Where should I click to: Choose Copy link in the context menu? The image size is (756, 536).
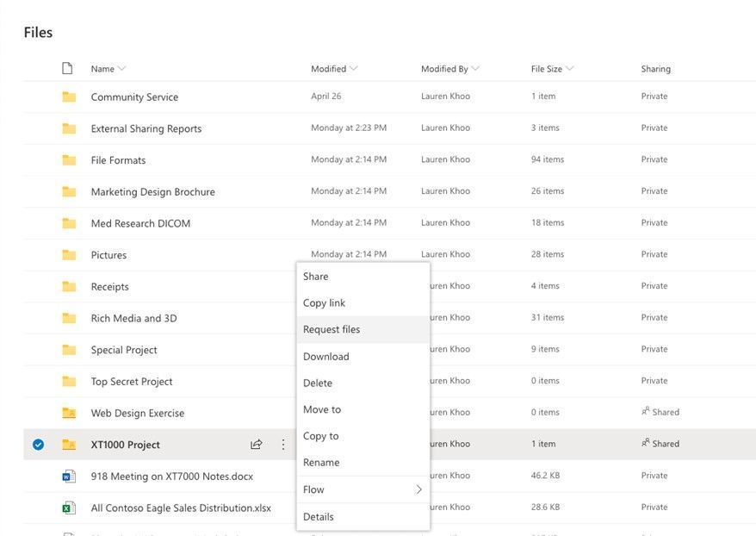(363, 303)
